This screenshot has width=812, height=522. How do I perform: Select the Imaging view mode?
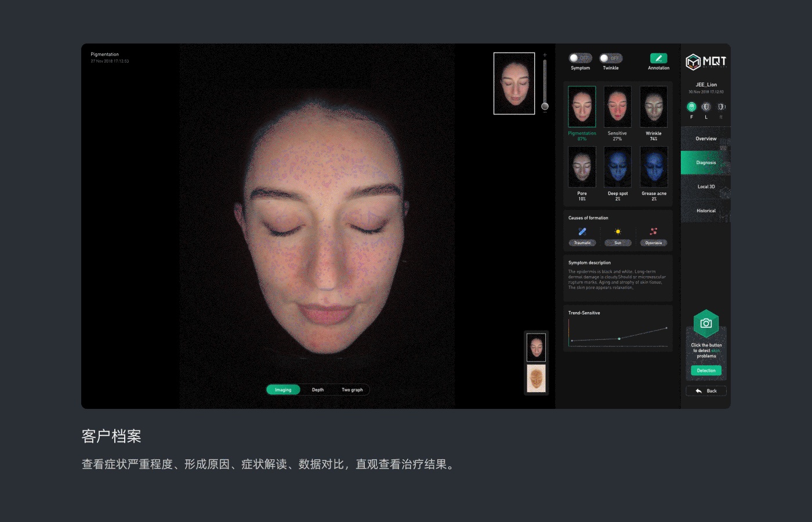[x=283, y=390]
